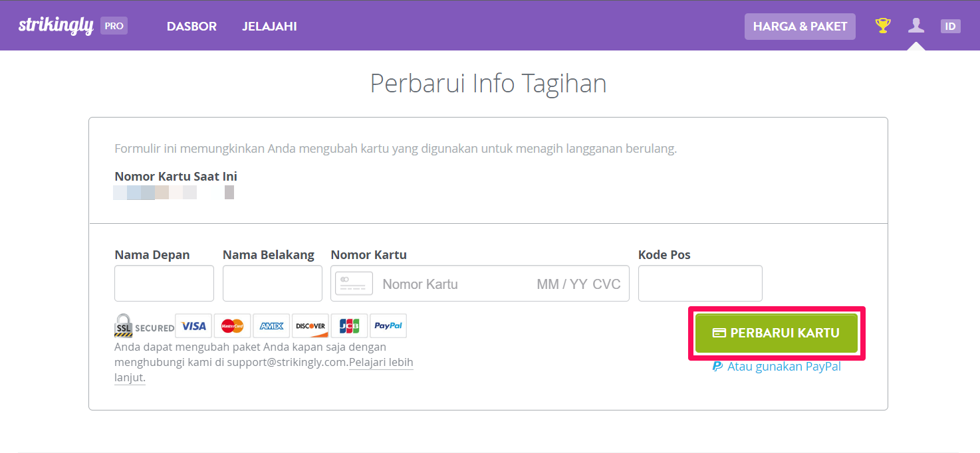Image resolution: width=980 pixels, height=453 pixels.
Task: Click the MasterCard logo
Action: [x=233, y=326]
